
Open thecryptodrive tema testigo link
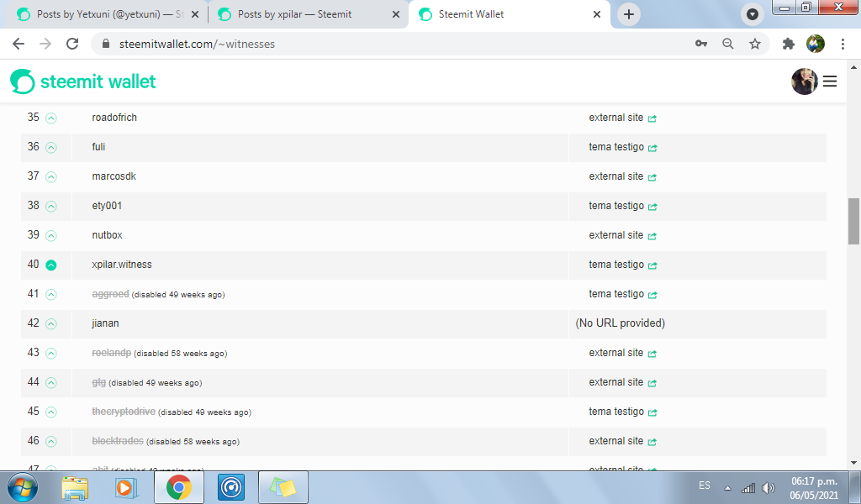[x=623, y=412]
